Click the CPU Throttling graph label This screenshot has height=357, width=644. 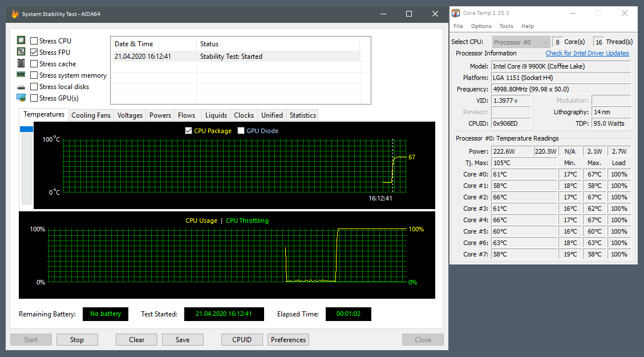[x=247, y=220]
